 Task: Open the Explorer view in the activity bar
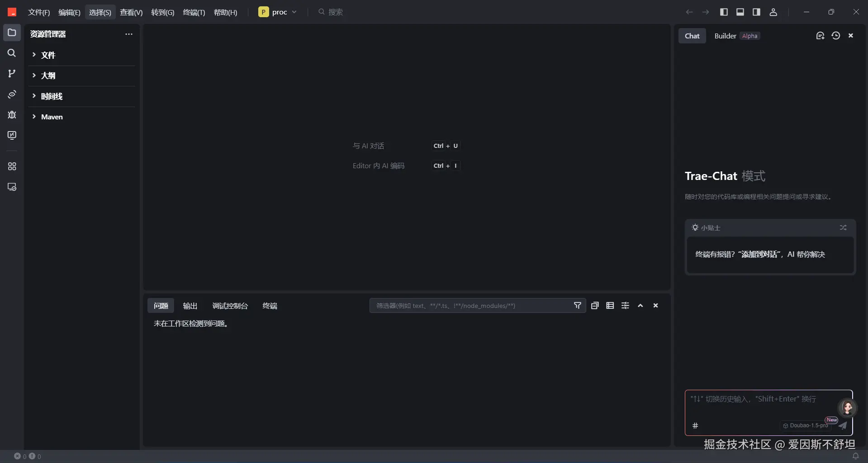12,33
